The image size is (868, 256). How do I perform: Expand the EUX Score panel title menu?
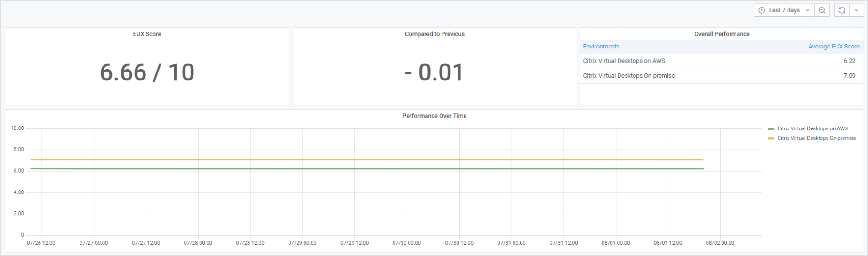147,34
